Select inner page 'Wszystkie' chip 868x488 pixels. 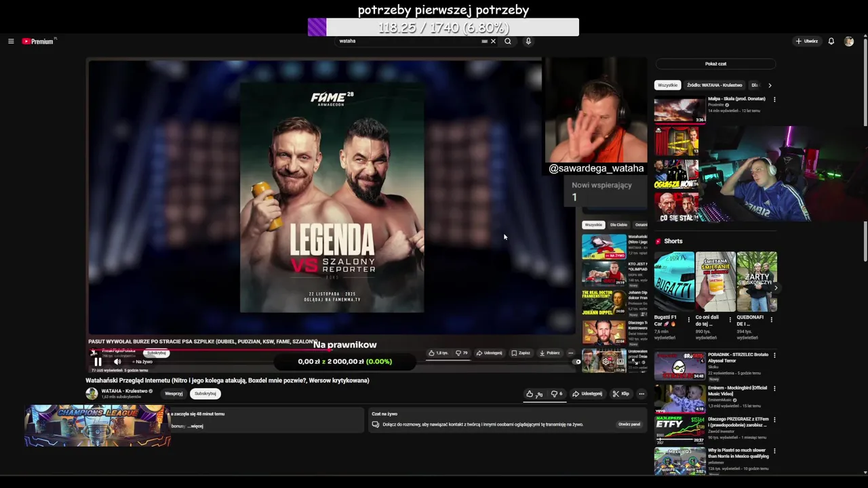(593, 225)
